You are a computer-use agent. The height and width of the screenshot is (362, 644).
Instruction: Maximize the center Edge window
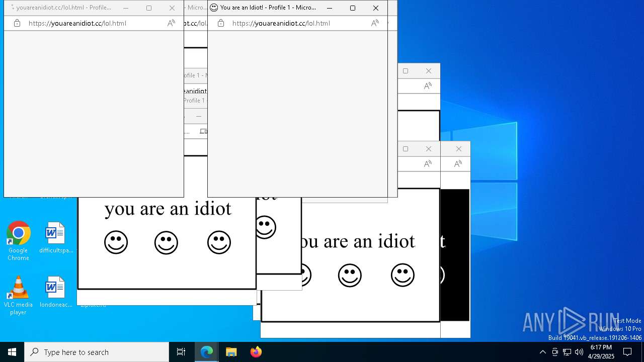coord(353,8)
